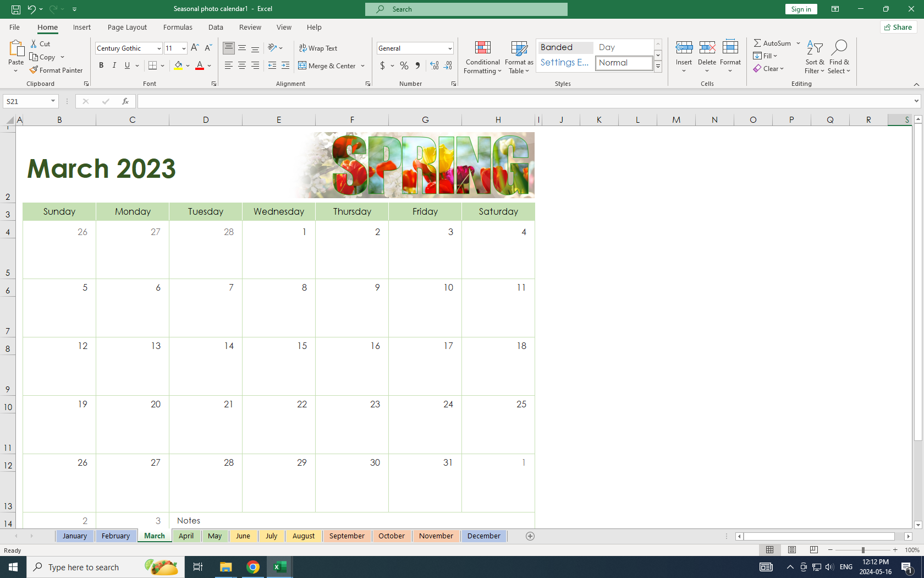Open the Page Layout ribbon tab

pyautogui.click(x=127, y=28)
